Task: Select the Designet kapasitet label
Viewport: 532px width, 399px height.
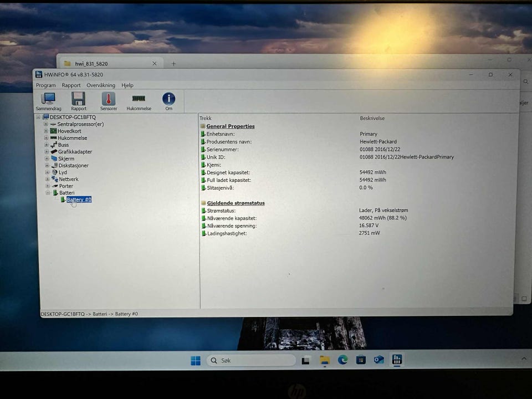Action: click(x=228, y=172)
